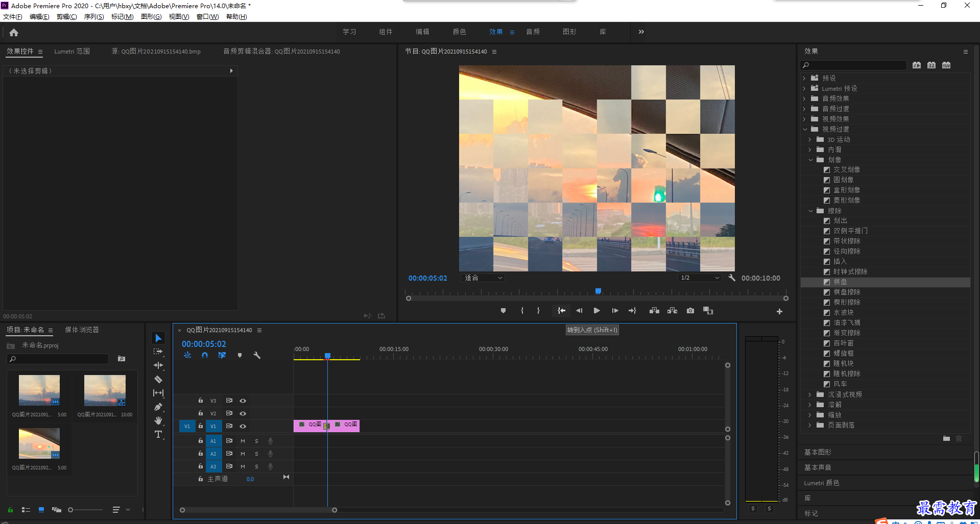Toggle V2 track output eye
This screenshot has width=980, height=524.
click(x=243, y=413)
